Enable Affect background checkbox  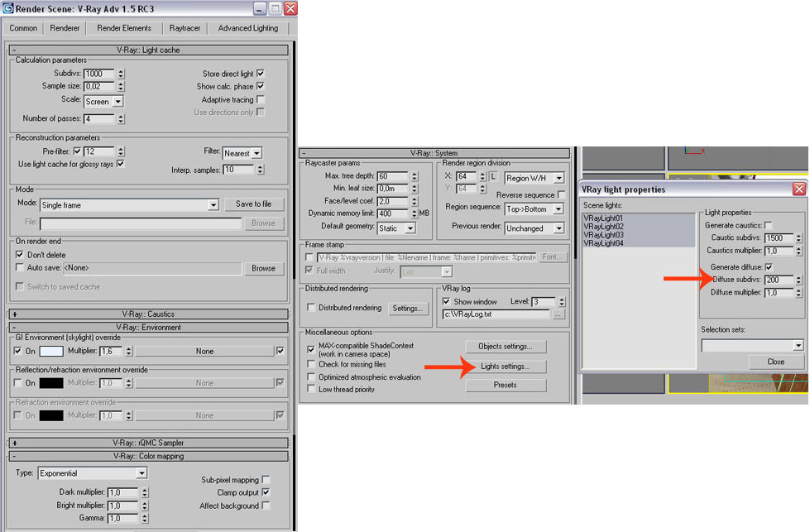click(266, 506)
